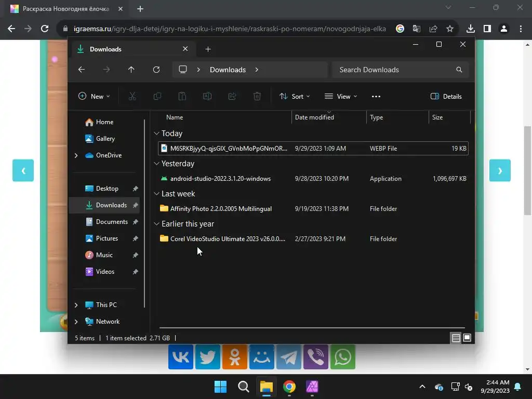Image resolution: width=532 pixels, height=399 pixels.
Task: Collapse the Today group
Action: 156,134
